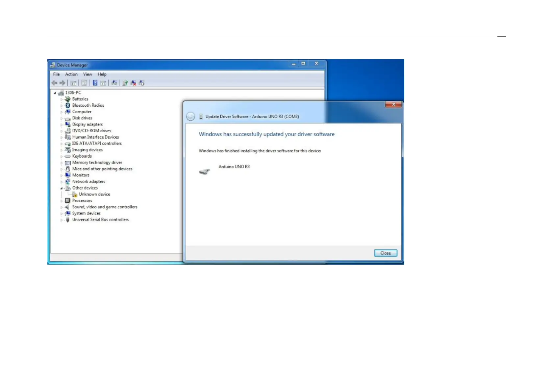Expand the Network adapters category arrow
This screenshot has width=554, height=392.
pos(62,182)
